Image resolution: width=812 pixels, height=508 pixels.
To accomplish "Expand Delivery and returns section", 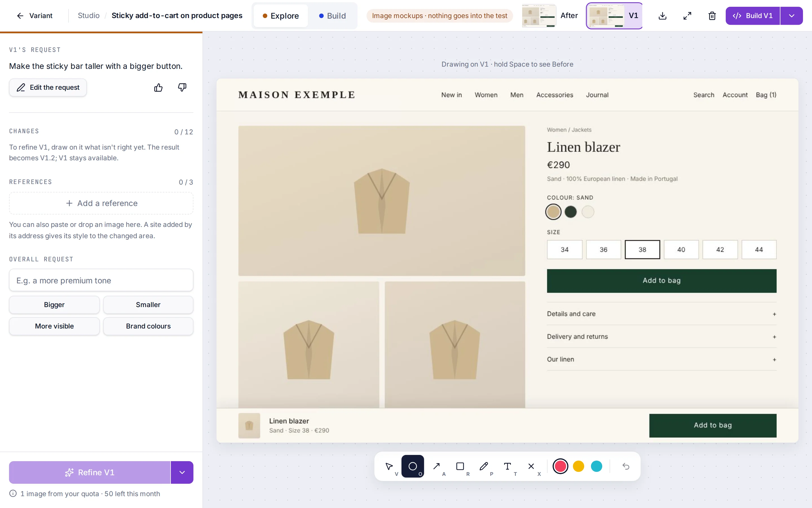I will (x=662, y=337).
